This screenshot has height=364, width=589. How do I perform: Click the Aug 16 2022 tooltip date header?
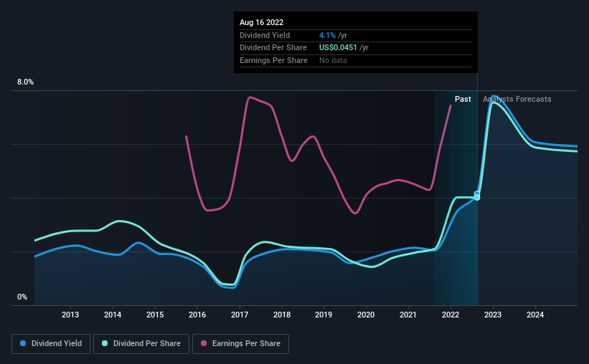click(261, 22)
